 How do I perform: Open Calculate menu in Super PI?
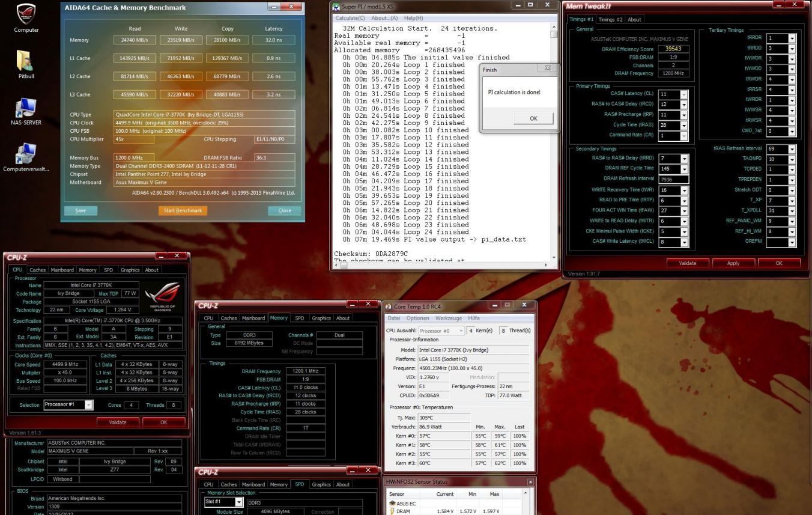click(x=350, y=18)
